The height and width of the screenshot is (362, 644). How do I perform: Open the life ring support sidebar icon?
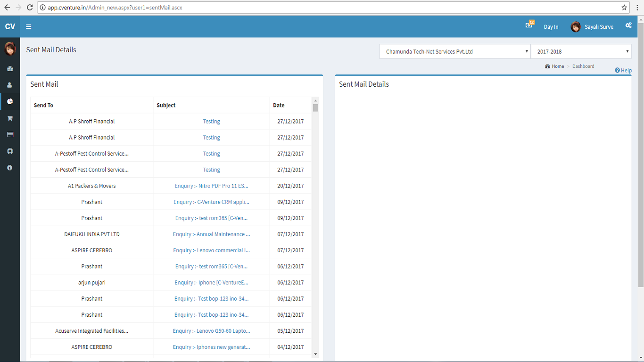[x=10, y=151]
